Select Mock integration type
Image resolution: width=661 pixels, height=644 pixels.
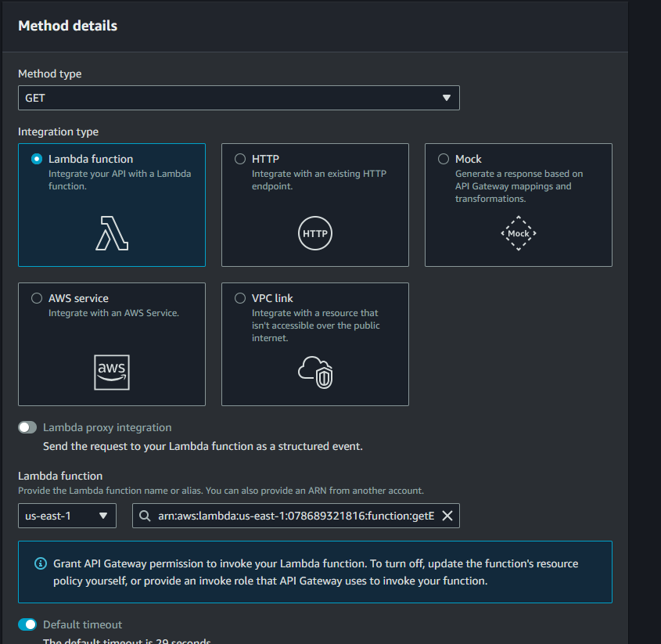[x=443, y=159]
